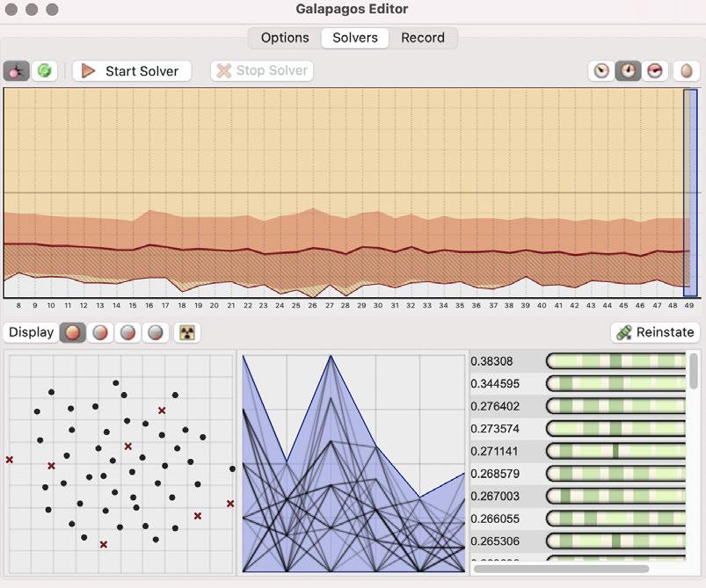Image resolution: width=706 pixels, height=588 pixels.
Task: Select the green Simulated Annealing solver icon
Action: point(44,71)
